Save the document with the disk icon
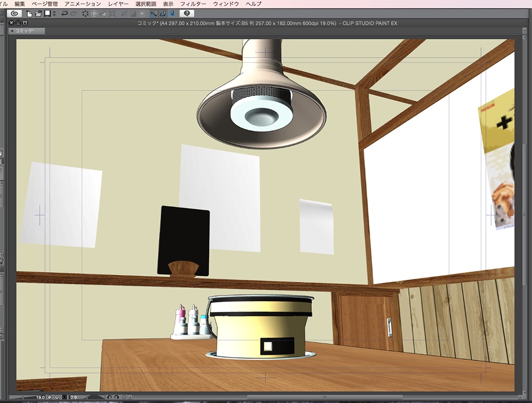Screen dimensions: 532x403 [47, 14]
